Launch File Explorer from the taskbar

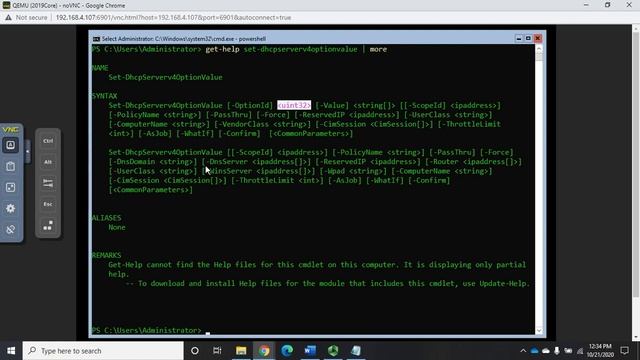pyautogui.click(x=241, y=351)
